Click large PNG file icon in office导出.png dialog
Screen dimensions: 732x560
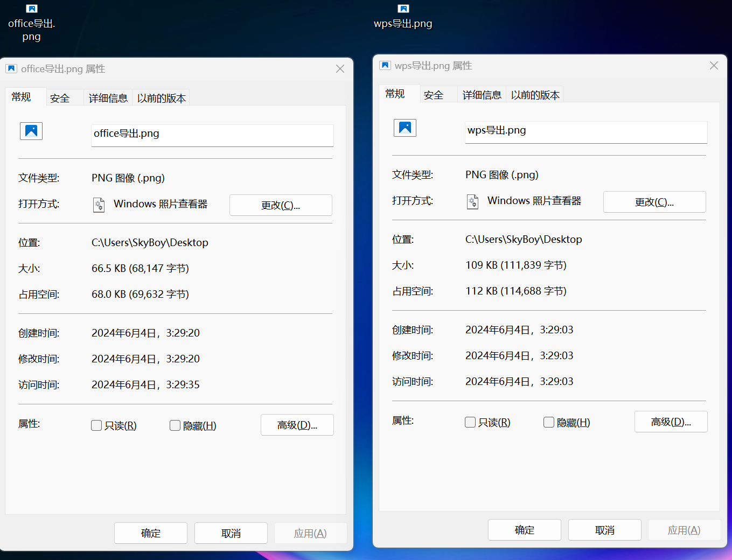(31, 131)
